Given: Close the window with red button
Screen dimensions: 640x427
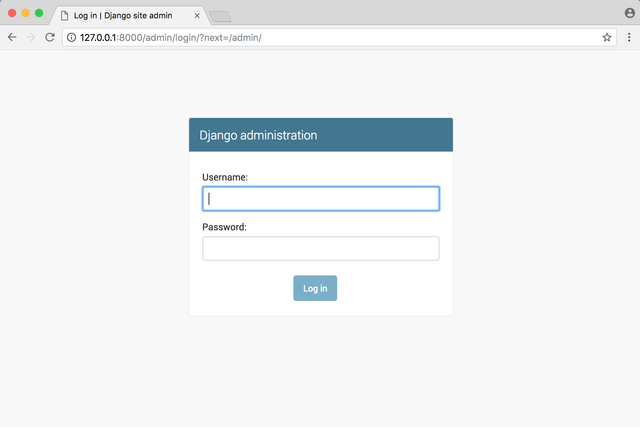Looking at the screenshot, I should coord(12,13).
